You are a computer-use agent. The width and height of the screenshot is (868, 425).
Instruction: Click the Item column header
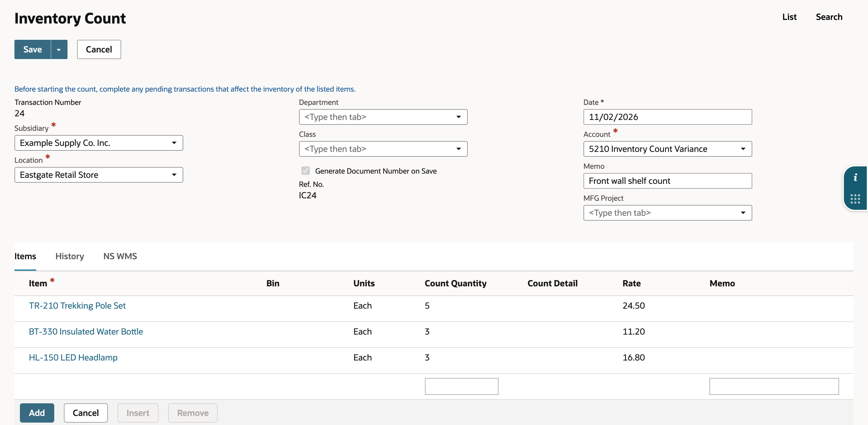point(38,283)
